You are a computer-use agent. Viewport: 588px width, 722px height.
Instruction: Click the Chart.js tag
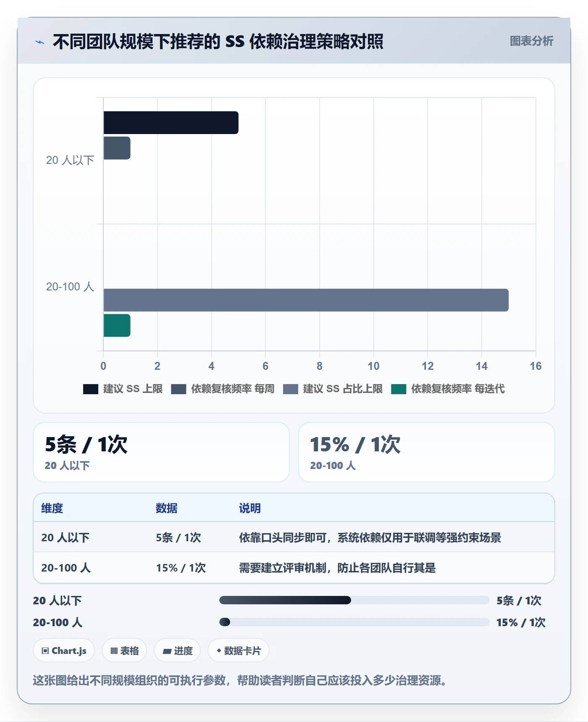(x=64, y=651)
